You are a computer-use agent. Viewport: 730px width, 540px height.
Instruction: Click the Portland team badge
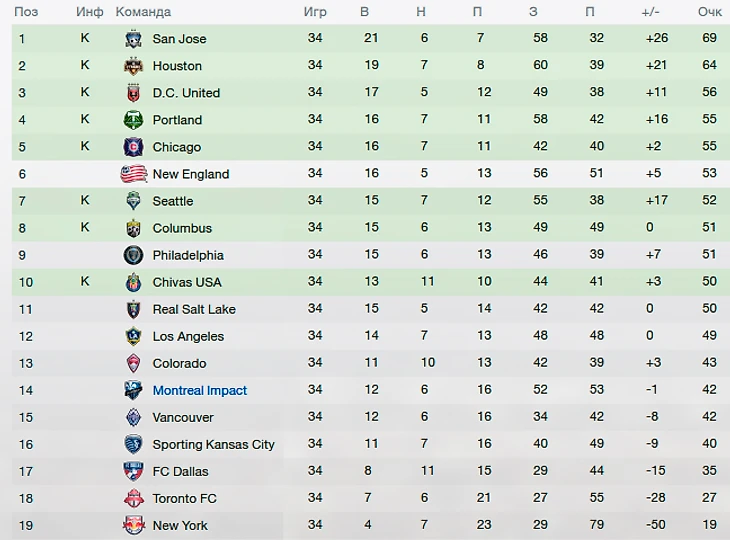(133, 120)
